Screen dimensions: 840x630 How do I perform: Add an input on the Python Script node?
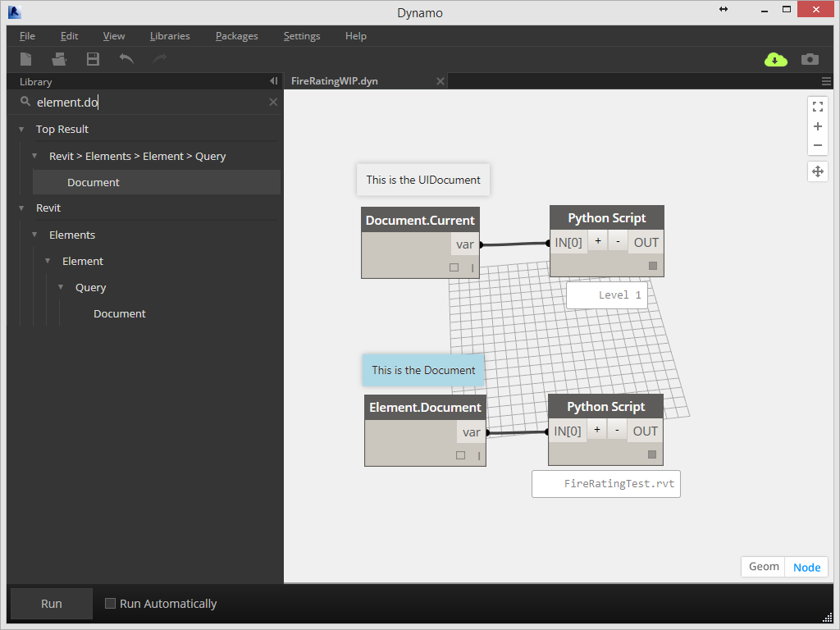[597, 240]
